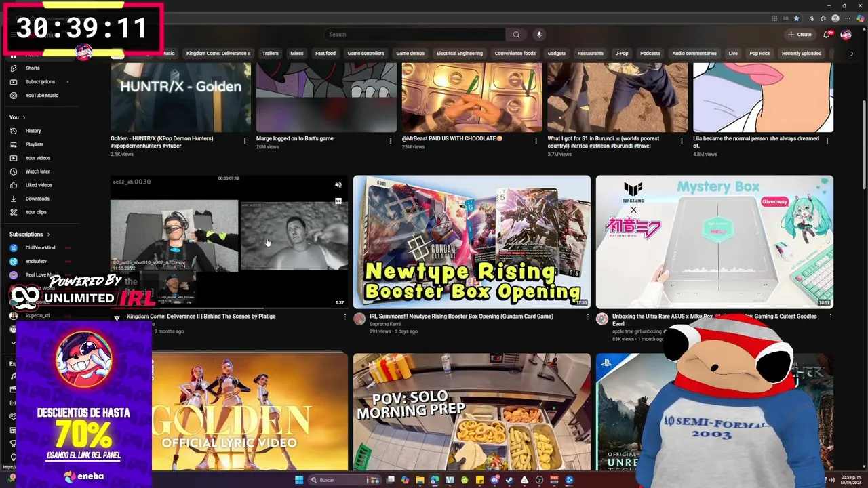
Task: Unmute the Kingdom Come preview video
Action: pos(338,184)
